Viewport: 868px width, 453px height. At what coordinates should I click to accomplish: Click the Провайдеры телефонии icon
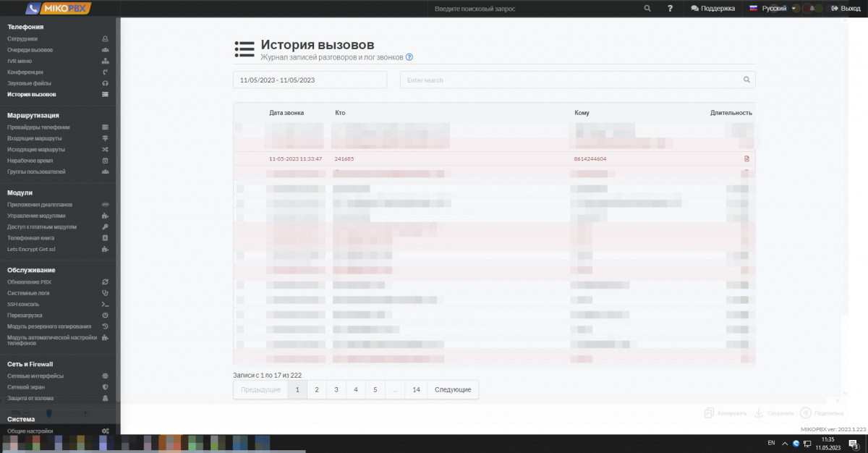pyautogui.click(x=106, y=127)
